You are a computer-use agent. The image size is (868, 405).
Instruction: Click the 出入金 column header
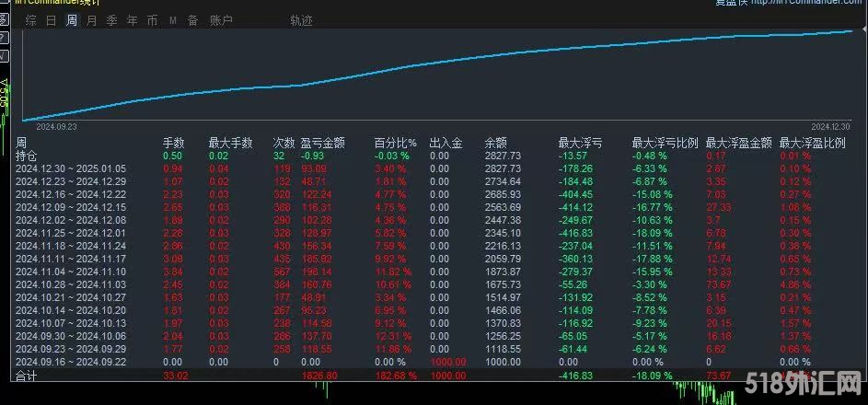click(446, 144)
